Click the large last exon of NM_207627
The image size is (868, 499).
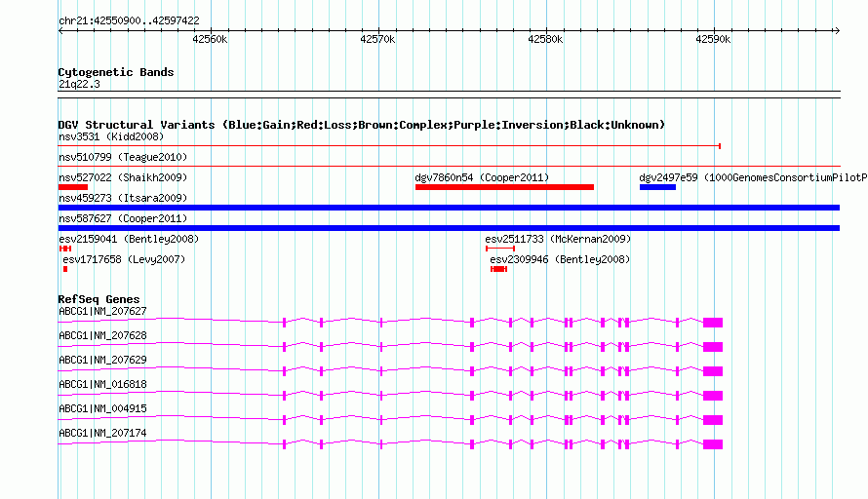(x=713, y=323)
